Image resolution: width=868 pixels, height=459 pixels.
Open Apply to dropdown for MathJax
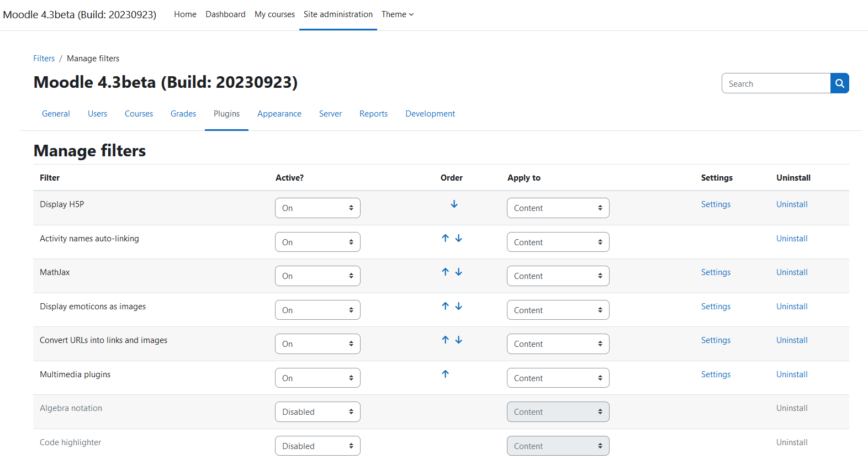[558, 276]
